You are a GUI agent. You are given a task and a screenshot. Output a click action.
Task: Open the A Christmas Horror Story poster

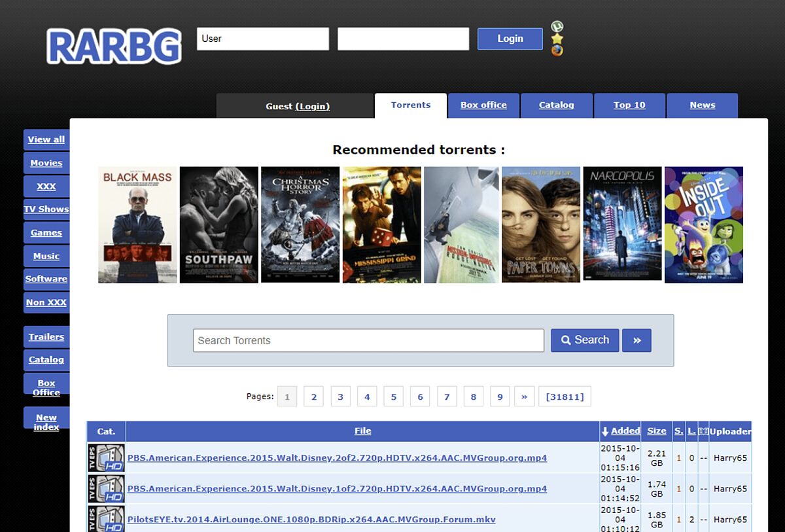[x=300, y=224]
